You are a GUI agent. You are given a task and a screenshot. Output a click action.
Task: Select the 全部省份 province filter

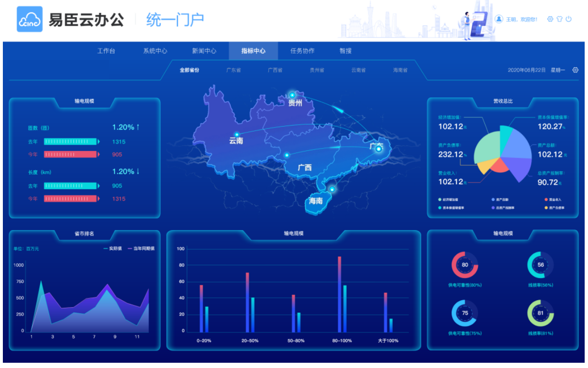point(189,70)
